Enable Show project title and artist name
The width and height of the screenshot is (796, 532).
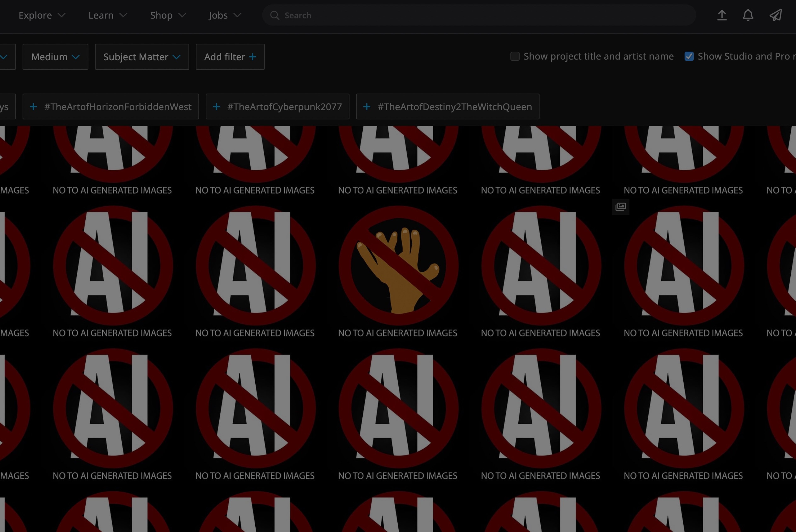click(515, 56)
